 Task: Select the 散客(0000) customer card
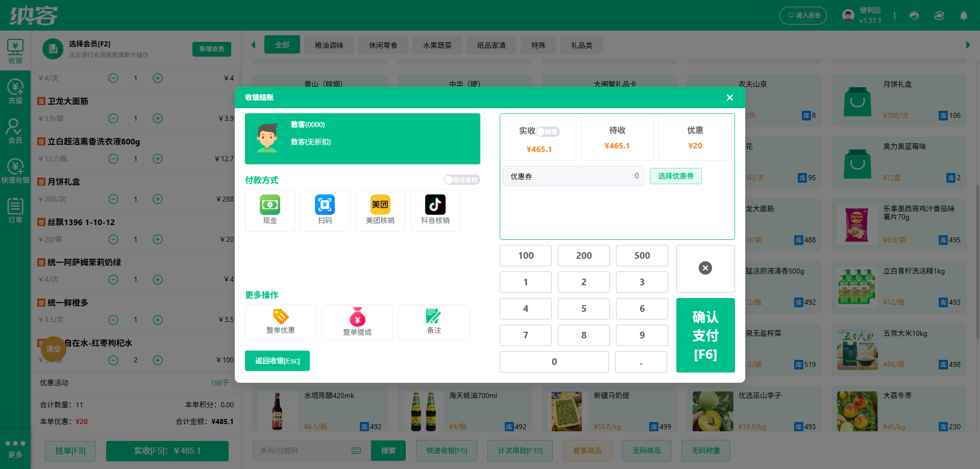362,139
